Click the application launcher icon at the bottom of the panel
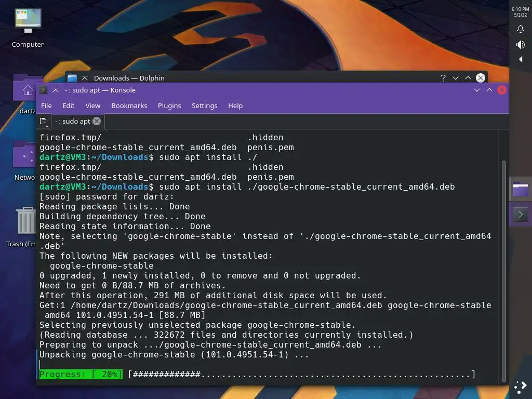 (521, 387)
